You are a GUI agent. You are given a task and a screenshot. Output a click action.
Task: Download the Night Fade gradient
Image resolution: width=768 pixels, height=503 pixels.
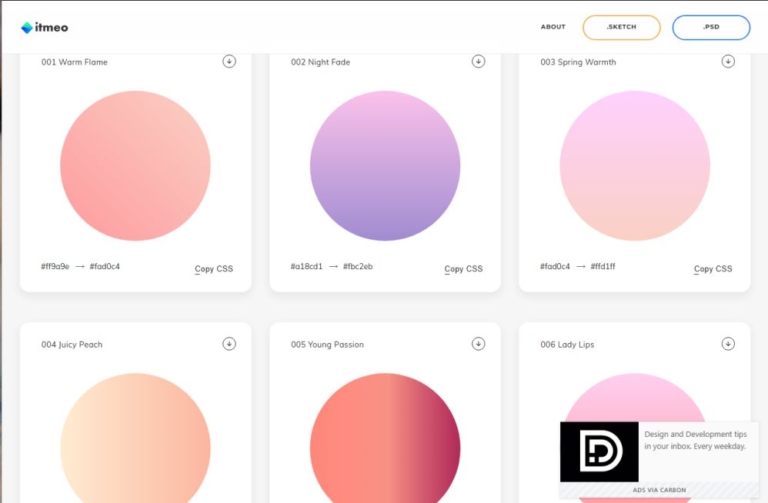point(478,61)
